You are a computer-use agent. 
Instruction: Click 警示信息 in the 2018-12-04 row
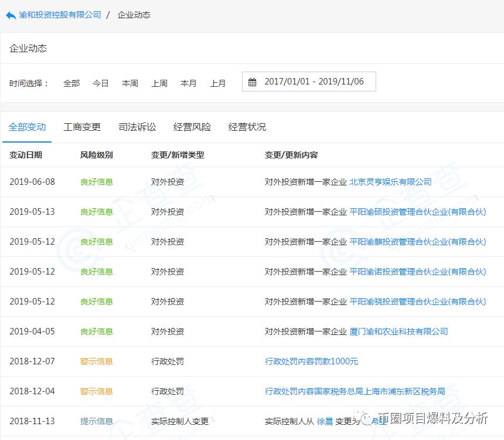coord(97,392)
